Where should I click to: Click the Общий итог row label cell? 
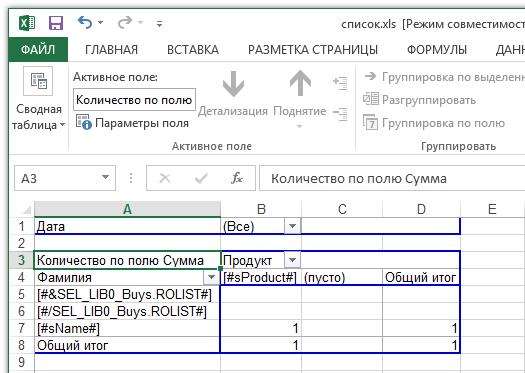pos(127,345)
